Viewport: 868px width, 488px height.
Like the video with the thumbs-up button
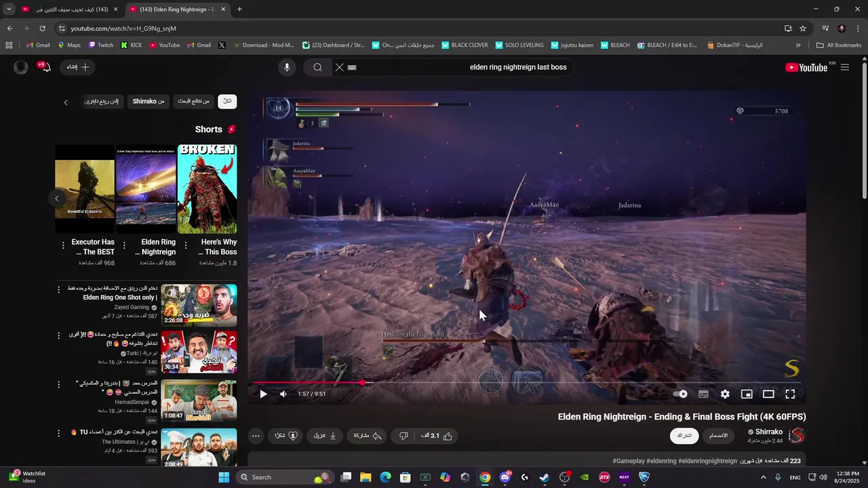437,436
